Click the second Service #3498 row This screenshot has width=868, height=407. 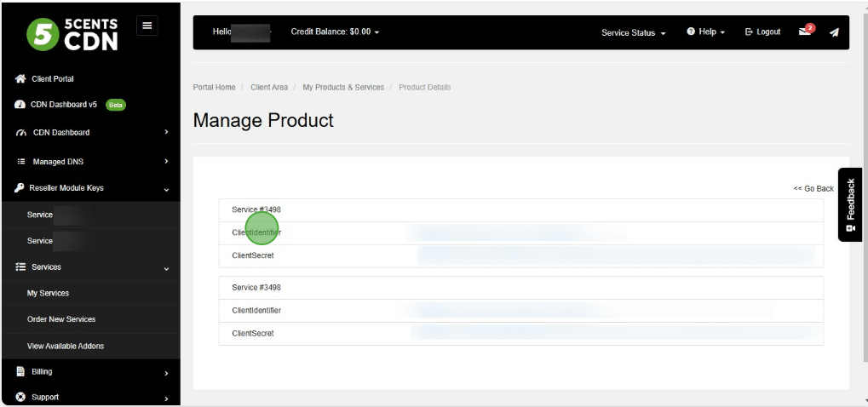pyautogui.click(x=521, y=288)
